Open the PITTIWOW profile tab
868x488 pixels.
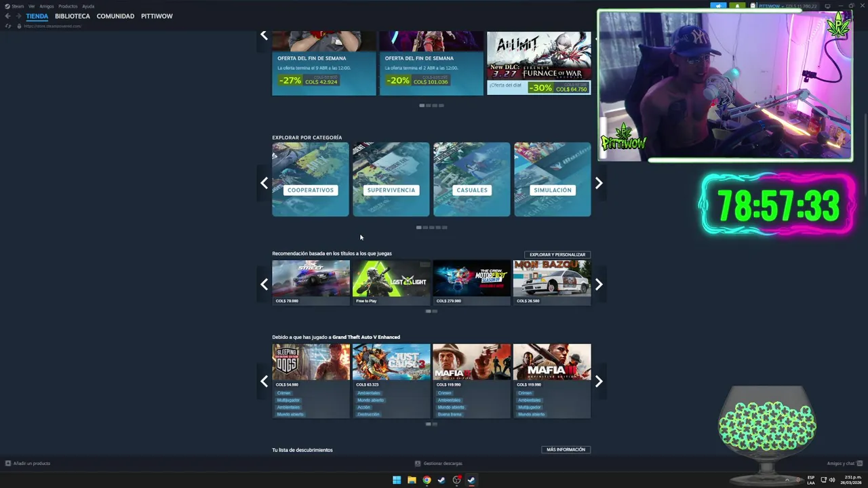coord(157,16)
